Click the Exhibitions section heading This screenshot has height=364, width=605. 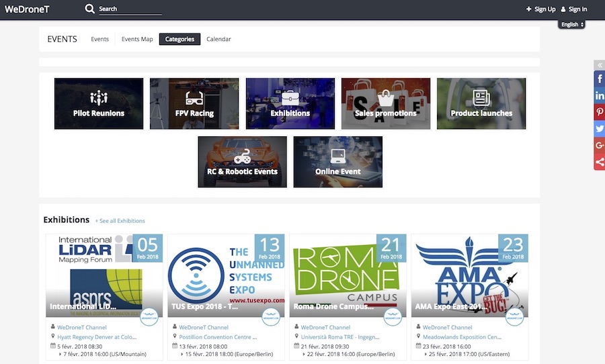click(x=67, y=220)
